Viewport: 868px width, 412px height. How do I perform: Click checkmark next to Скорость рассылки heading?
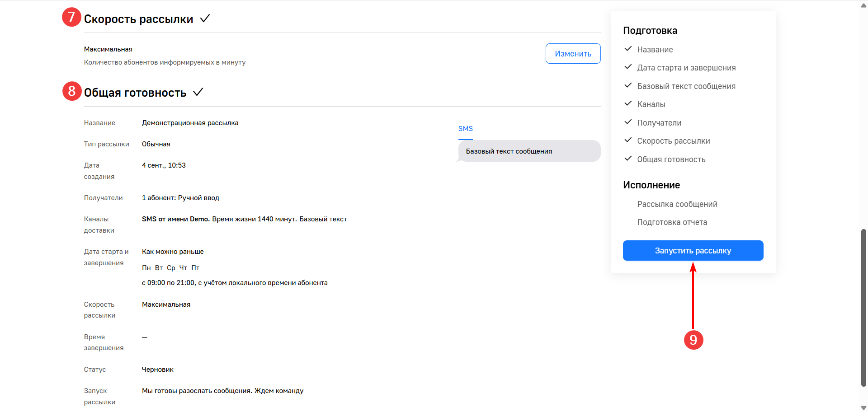(x=205, y=19)
